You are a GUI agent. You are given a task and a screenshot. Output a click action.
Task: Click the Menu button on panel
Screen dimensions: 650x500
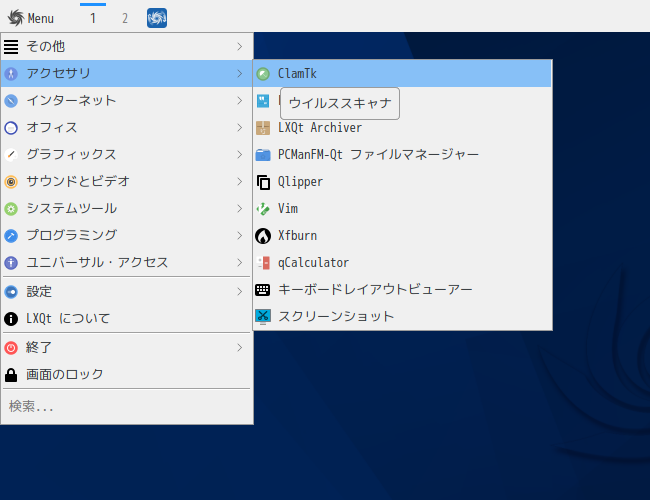(x=31, y=18)
